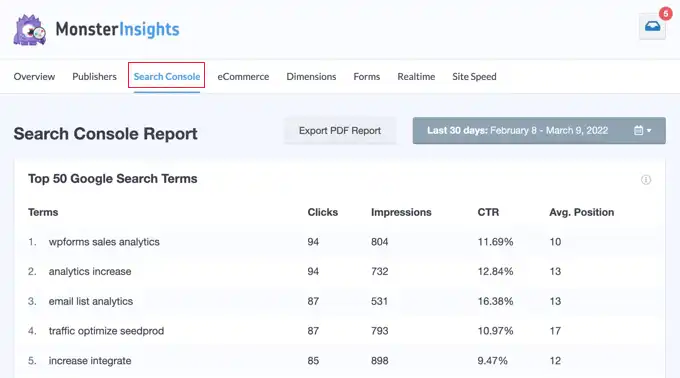Screen dimensions: 680x378
Task: Switch to the Forms tab
Action: 367,77
